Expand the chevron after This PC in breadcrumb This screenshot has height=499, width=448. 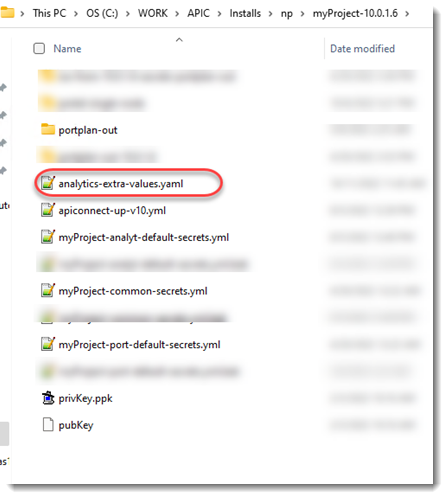pyautogui.click(x=76, y=14)
